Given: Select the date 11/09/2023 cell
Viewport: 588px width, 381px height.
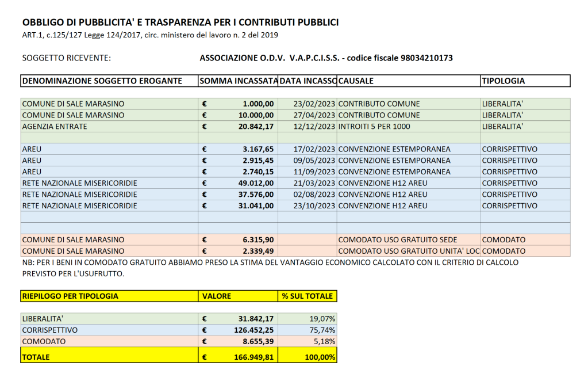Looking at the screenshot, I should [314, 172].
